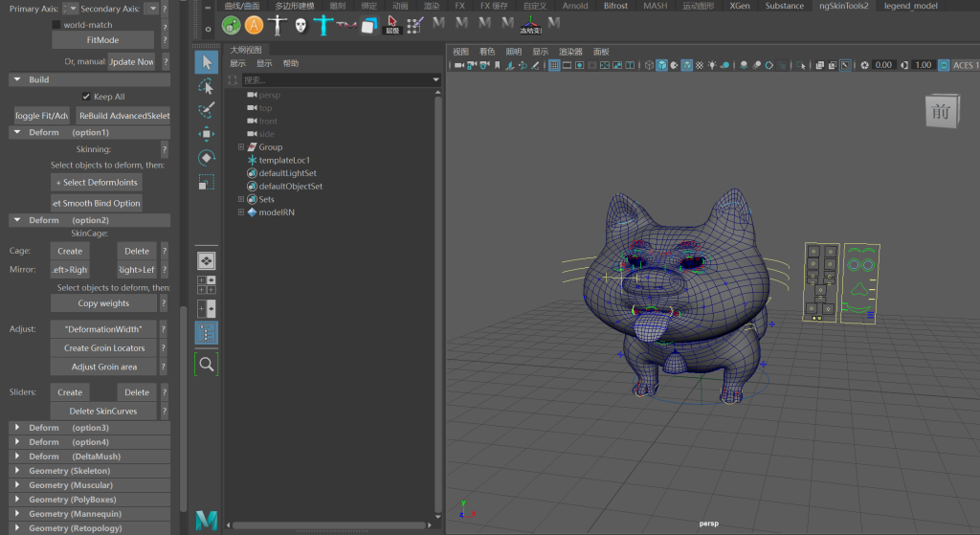Open the 渲染器 viewport menu
980x535 pixels.
(570, 52)
